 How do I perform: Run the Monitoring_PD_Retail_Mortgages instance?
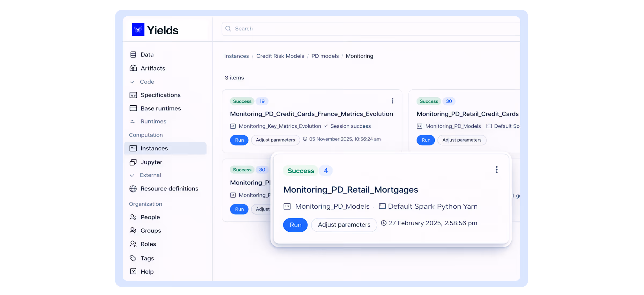(x=295, y=225)
